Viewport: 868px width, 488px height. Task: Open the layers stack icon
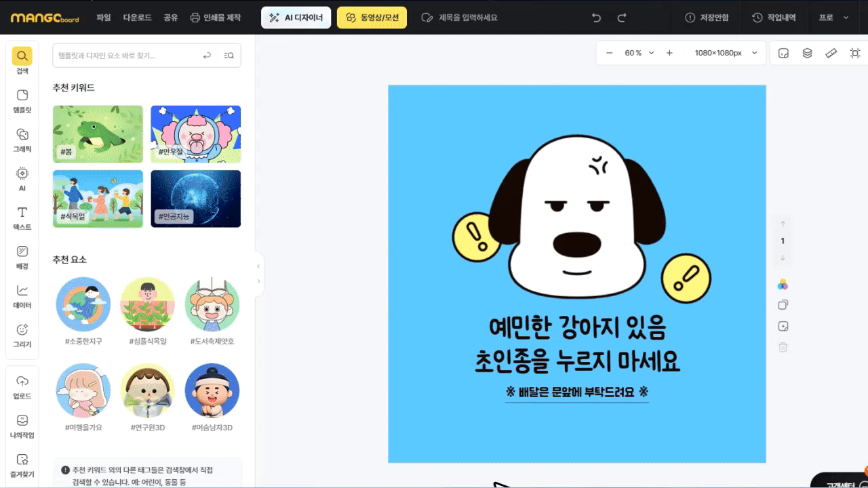point(807,53)
